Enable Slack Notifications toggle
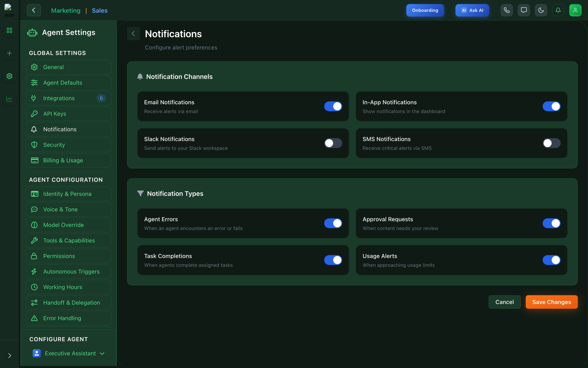Screen dimensions: 588x368 point(333,143)
